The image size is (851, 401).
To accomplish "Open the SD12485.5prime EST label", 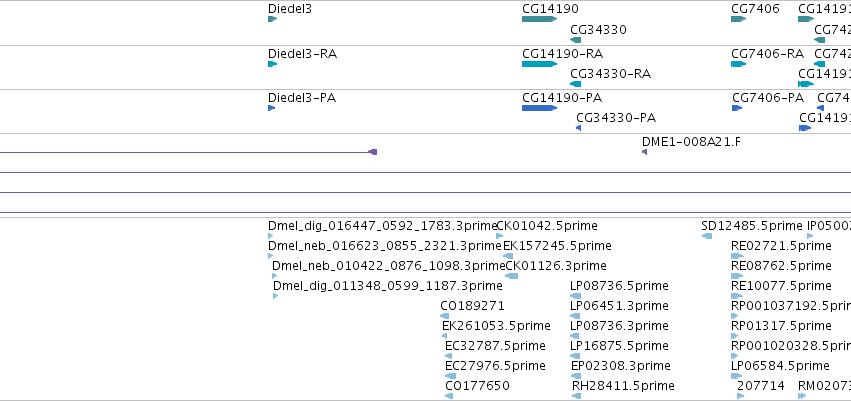I will pyautogui.click(x=752, y=226).
